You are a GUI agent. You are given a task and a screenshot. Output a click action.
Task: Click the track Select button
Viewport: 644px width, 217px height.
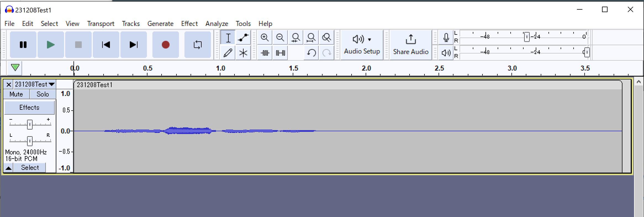pyautogui.click(x=30, y=168)
